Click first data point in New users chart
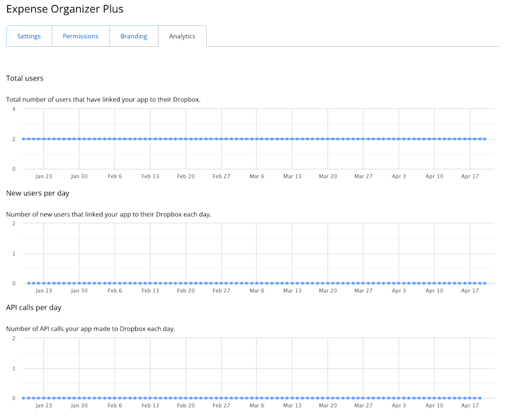The width and height of the screenshot is (516, 420). 29,283
